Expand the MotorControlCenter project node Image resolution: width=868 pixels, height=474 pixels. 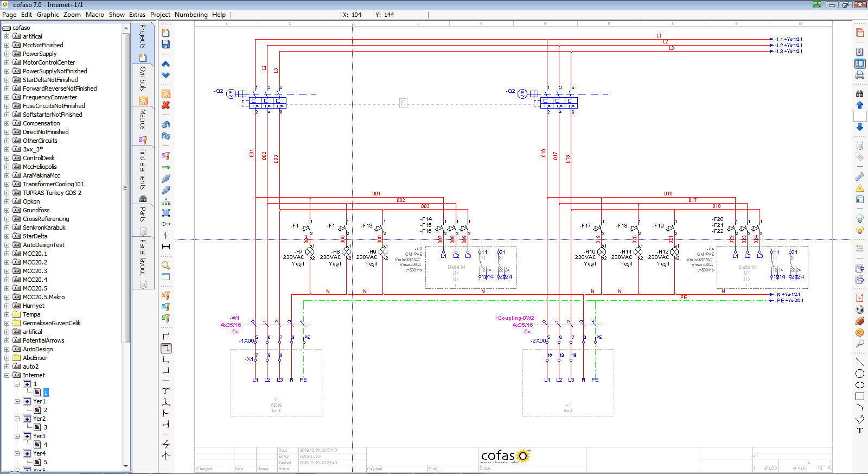click(x=7, y=62)
